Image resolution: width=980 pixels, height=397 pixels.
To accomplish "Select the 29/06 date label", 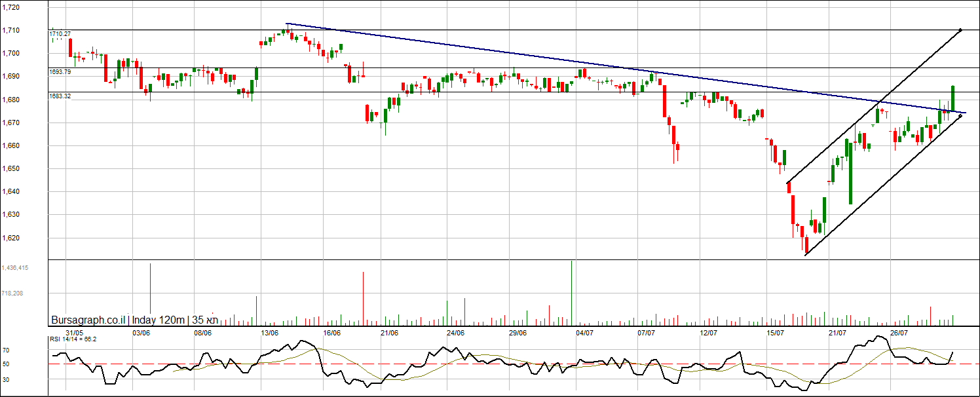I will point(518,333).
